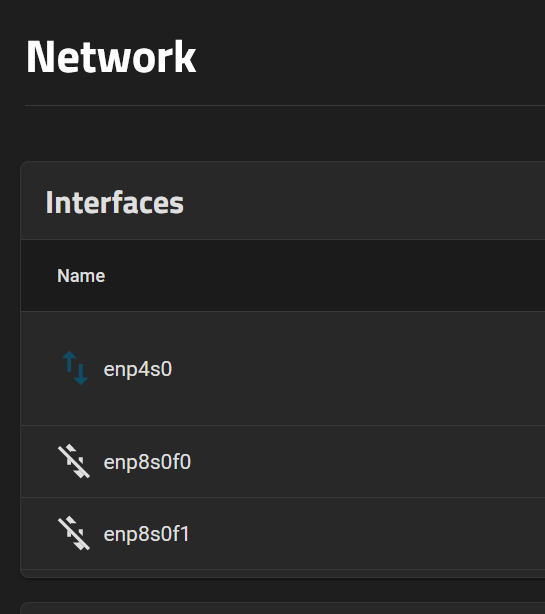Click the card below the Interfaces panel
The image size is (545, 614).
(x=283, y=609)
